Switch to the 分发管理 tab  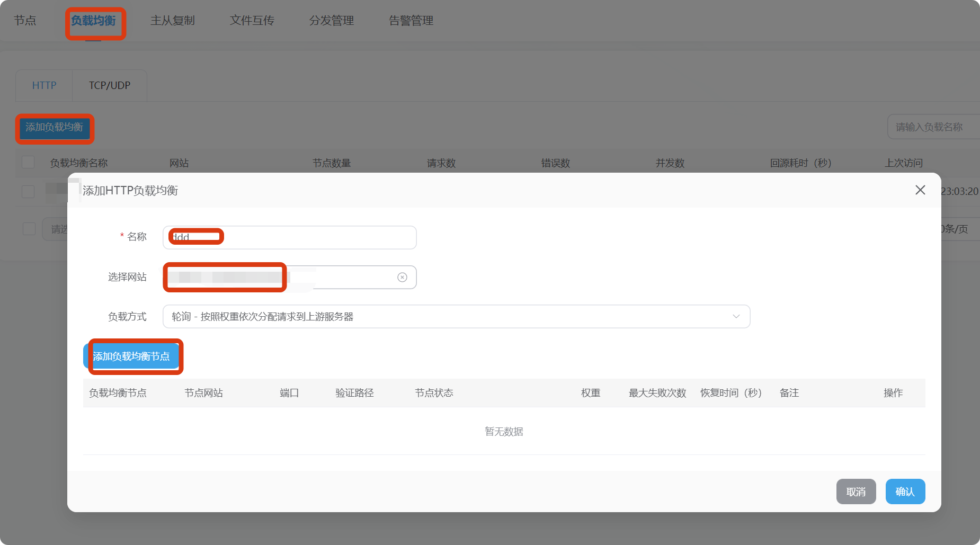pyautogui.click(x=332, y=21)
